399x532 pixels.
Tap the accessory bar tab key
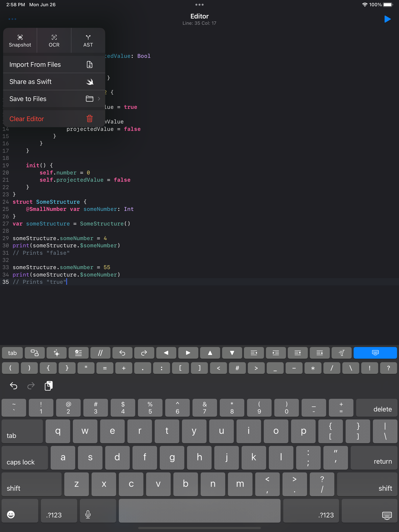[x=12, y=353]
